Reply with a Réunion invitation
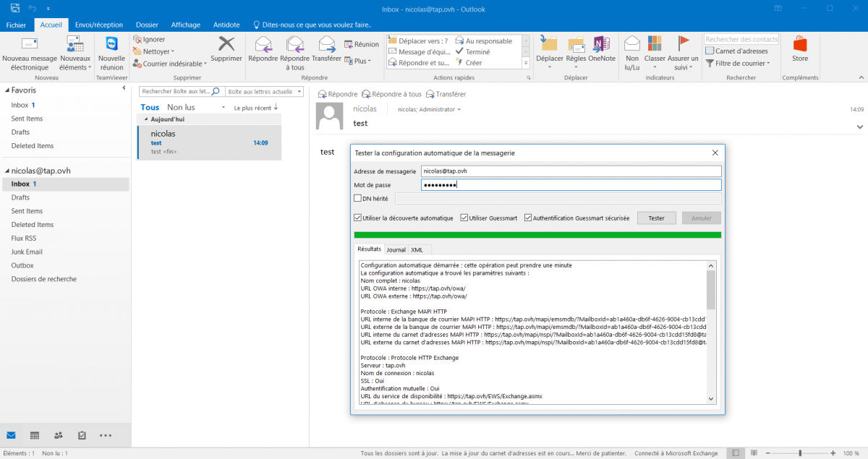 pyautogui.click(x=362, y=44)
